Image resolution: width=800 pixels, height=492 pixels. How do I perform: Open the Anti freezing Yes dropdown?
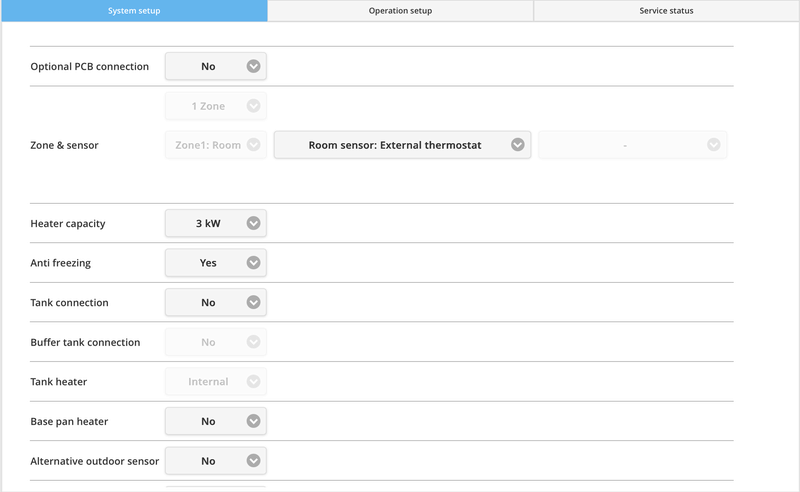pos(216,263)
